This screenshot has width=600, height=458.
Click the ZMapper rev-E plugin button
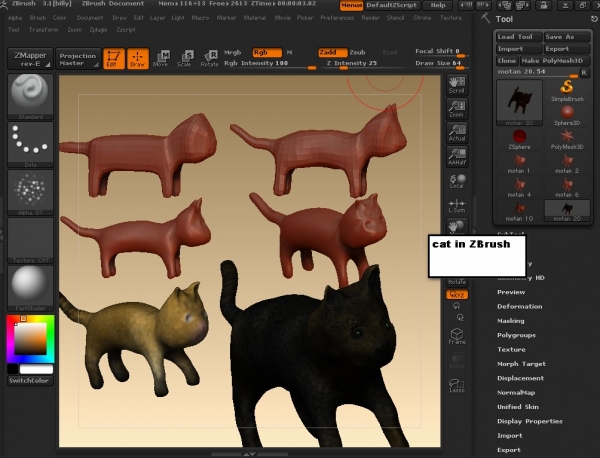point(30,59)
